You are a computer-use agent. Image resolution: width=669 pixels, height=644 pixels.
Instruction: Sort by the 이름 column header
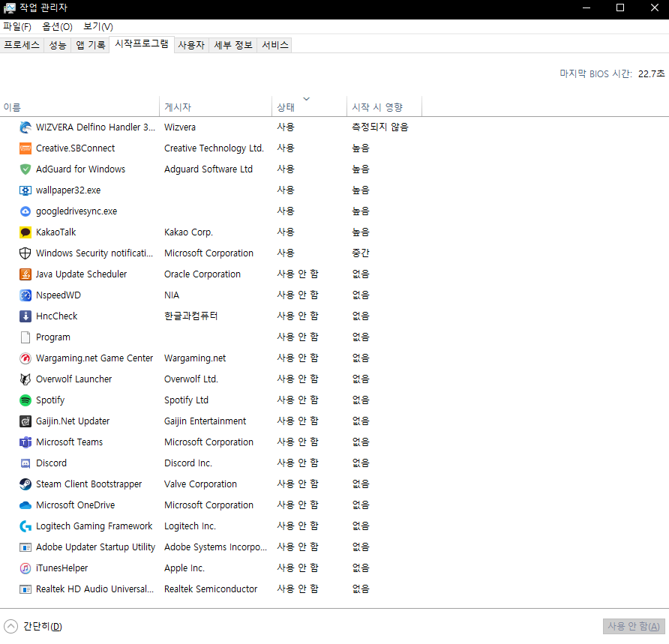pos(79,106)
